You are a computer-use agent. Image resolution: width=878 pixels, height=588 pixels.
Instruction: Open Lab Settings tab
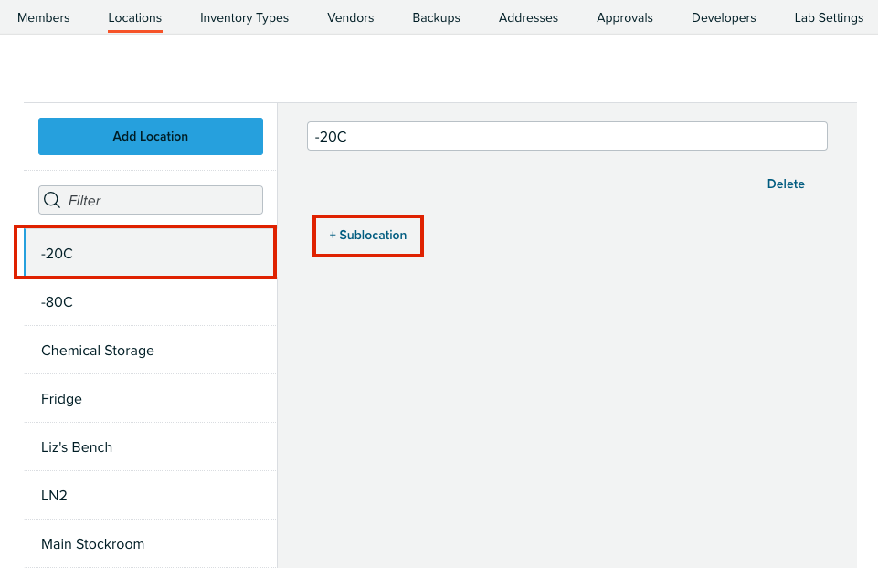(829, 18)
